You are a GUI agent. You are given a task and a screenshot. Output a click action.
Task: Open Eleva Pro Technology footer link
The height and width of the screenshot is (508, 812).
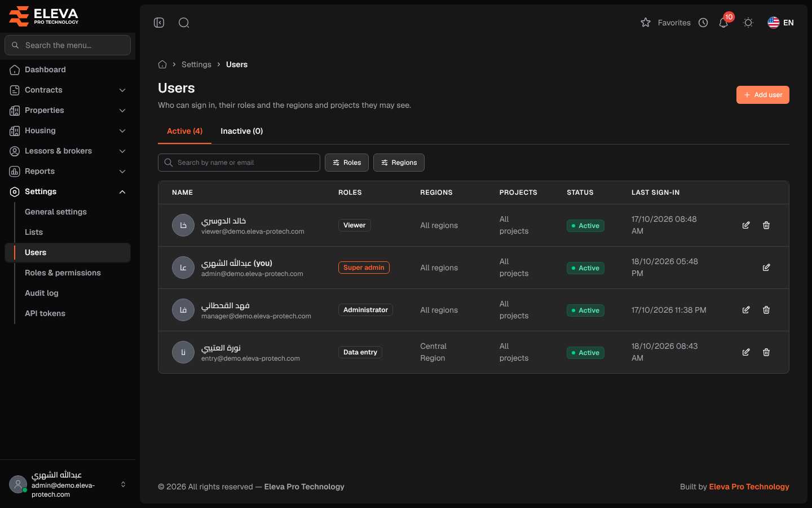[749, 487]
